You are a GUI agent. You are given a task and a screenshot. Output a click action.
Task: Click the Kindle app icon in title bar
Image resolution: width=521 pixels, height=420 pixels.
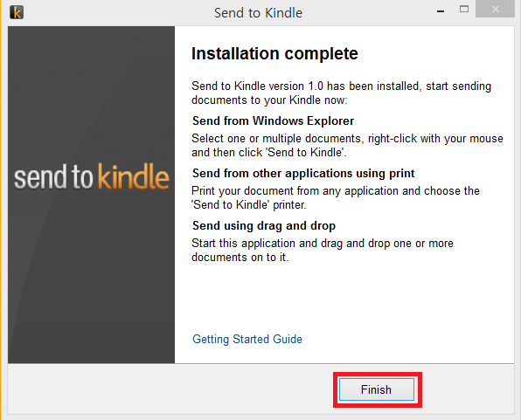(x=17, y=12)
